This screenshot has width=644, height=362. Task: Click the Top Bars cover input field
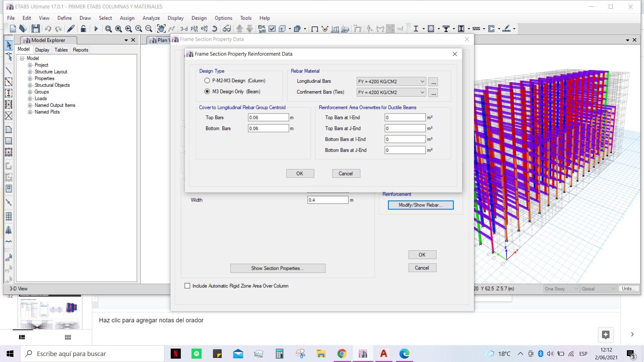(268, 118)
